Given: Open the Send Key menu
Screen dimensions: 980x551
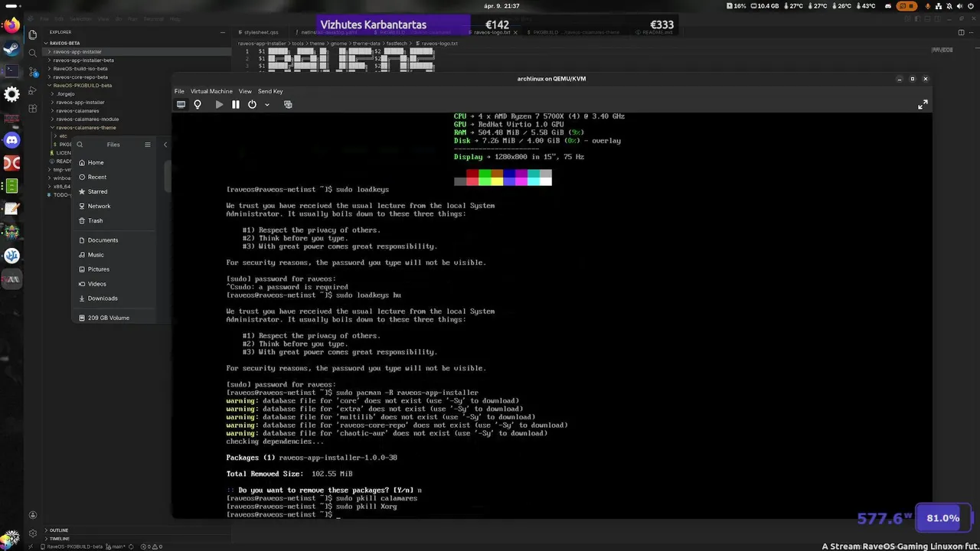Looking at the screenshot, I should tap(270, 91).
